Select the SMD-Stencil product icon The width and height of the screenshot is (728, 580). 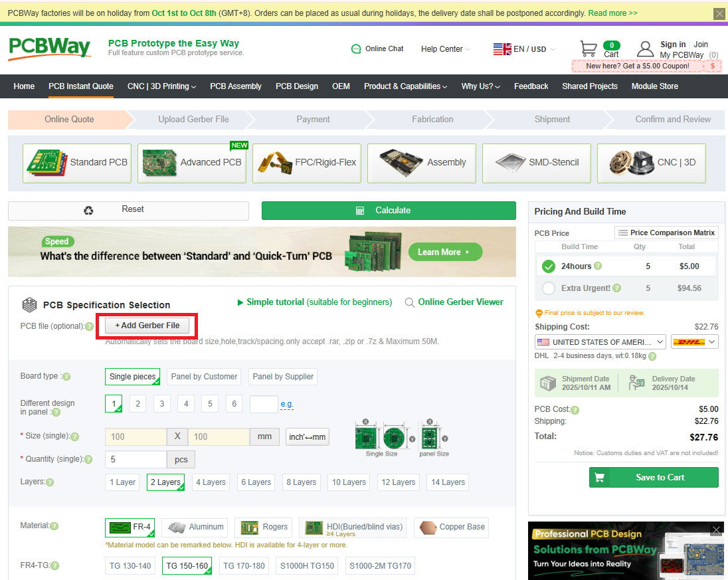click(508, 163)
